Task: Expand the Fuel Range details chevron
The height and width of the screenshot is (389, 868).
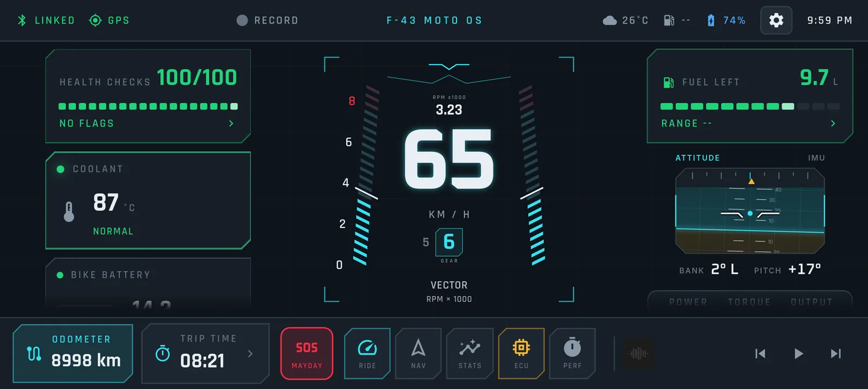Action: pyautogui.click(x=833, y=124)
